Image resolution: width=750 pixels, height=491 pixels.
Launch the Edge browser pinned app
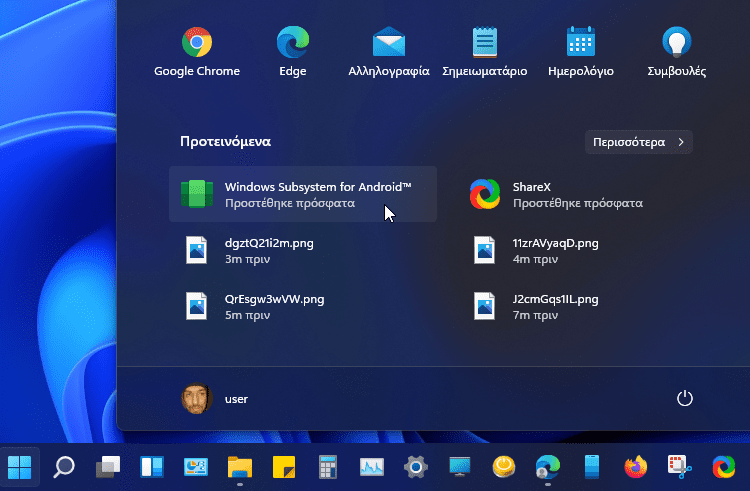click(292, 50)
